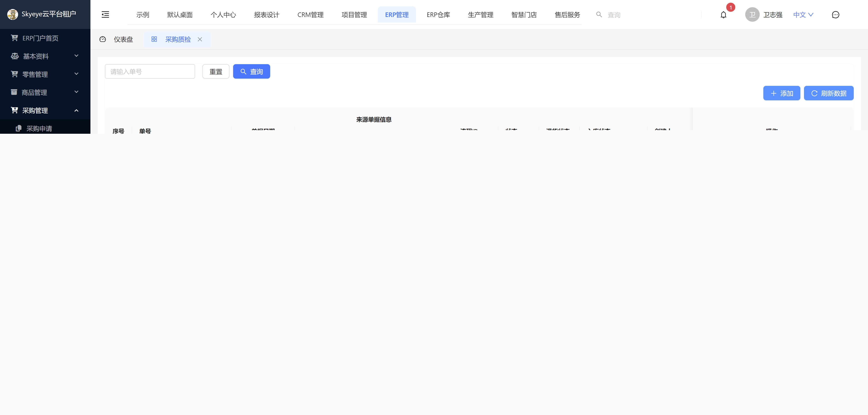Click the 采购申请 document icon

coord(19,128)
